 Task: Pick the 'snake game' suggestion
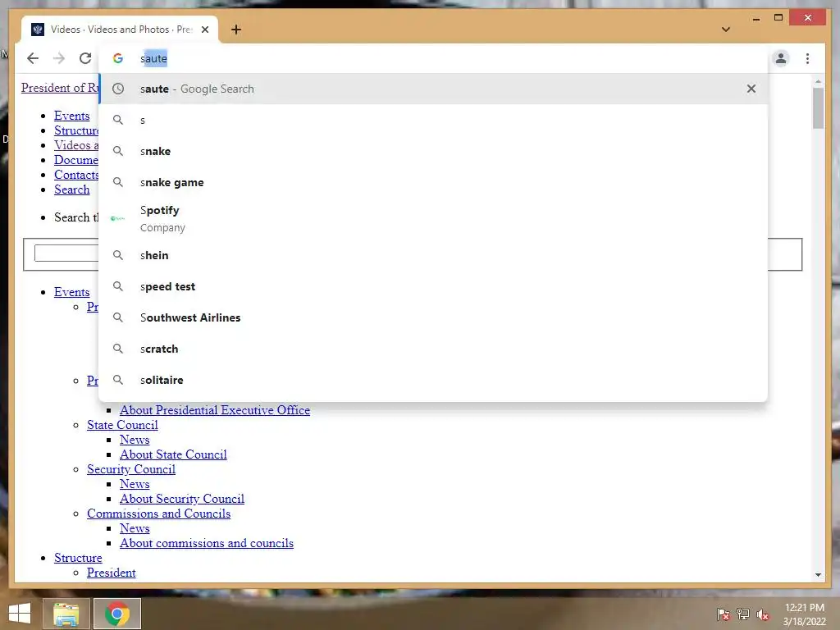click(x=434, y=182)
